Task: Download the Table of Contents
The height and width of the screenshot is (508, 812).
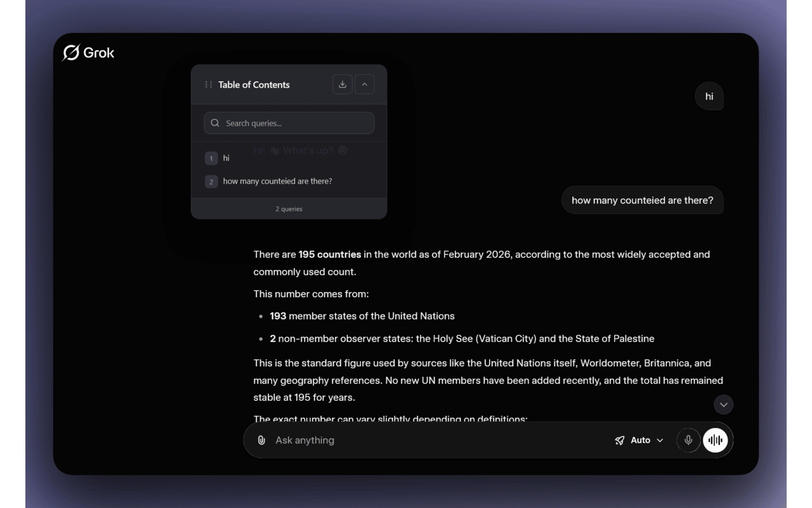Action: tap(343, 84)
